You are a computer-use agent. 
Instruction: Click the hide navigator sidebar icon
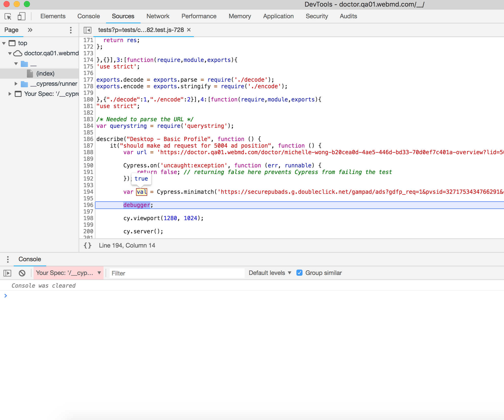pyautogui.click(x=88, y=30)
